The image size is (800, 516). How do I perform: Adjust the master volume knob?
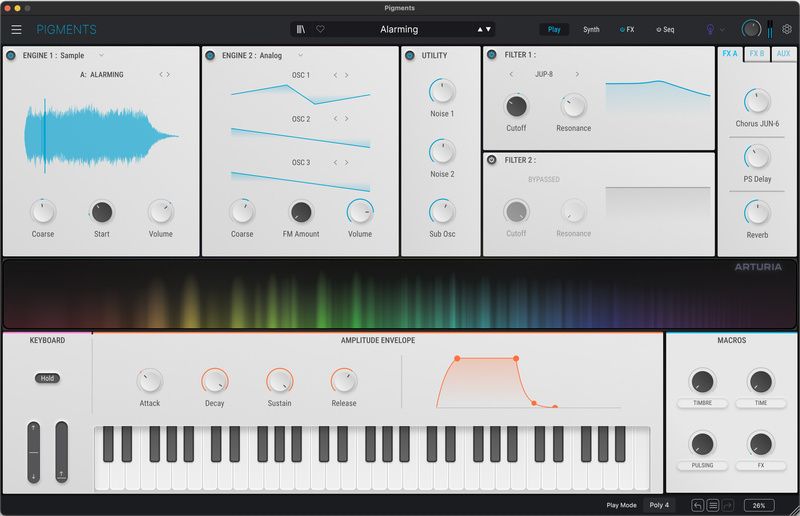[x=751, y=29]
